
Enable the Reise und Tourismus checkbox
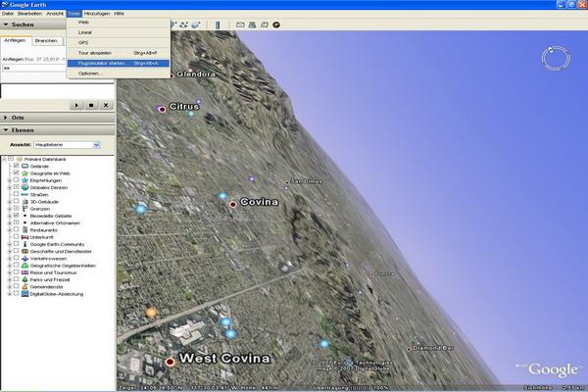16,272
